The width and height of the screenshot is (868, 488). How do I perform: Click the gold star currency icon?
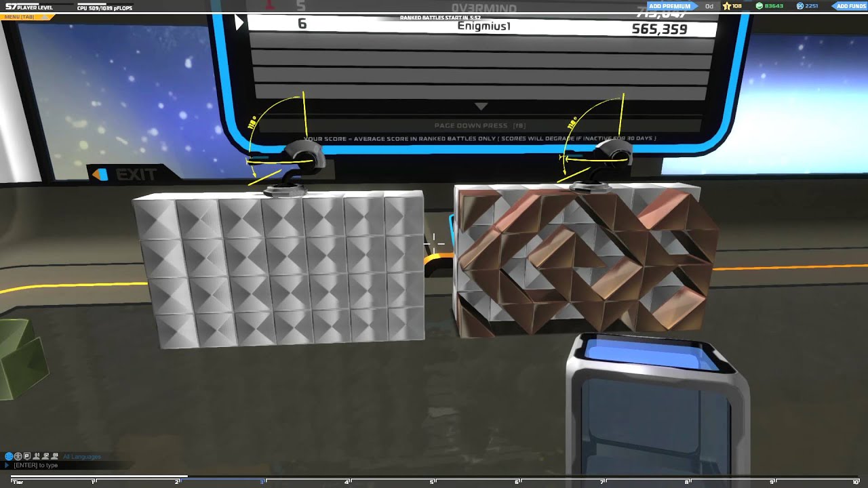pyautogui.click(x=726, y=6)
